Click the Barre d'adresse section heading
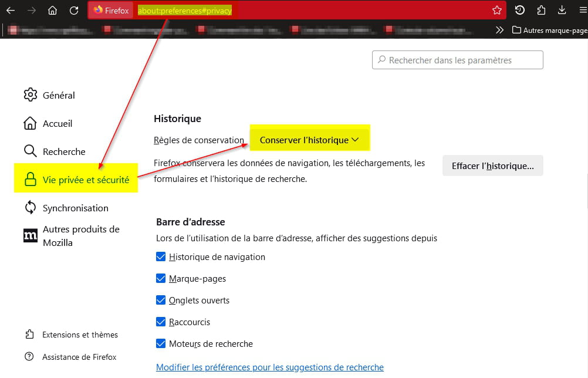Viewport: 588px width, 378px height. (191, 222)
